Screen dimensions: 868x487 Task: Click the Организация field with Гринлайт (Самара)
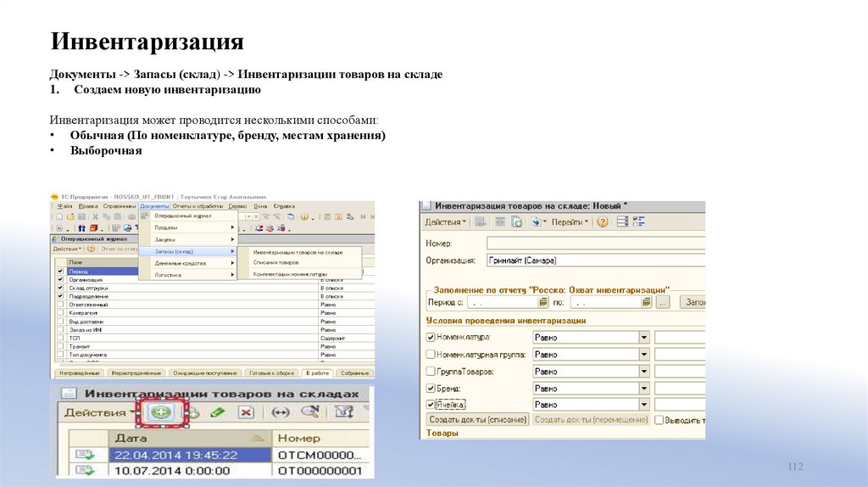[596, 260]
